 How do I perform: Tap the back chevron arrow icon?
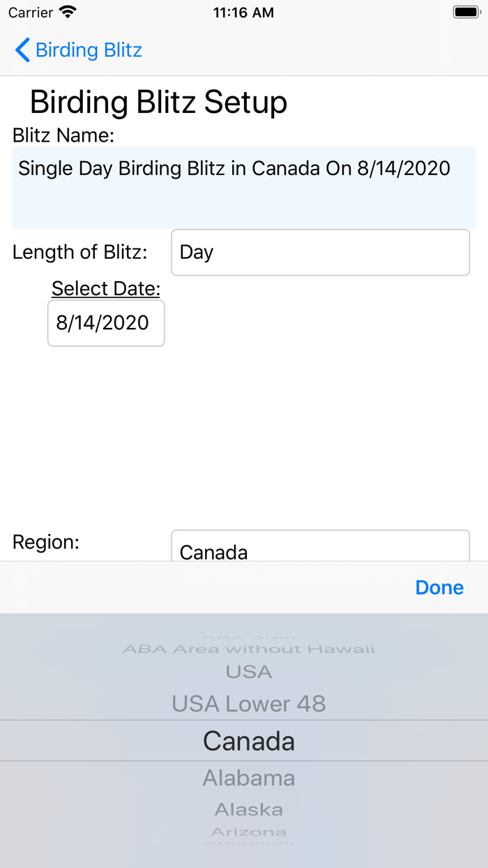22,50
